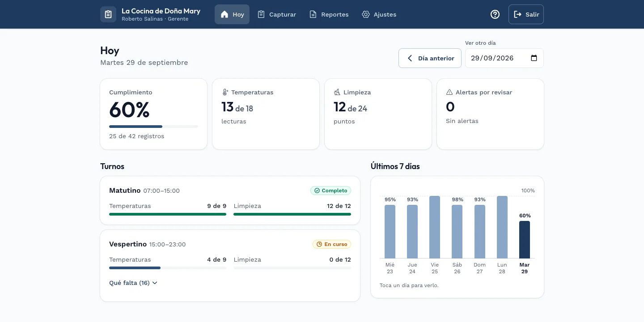
Task: Click Matutino Temperaturas progress bar
Action: pos(168,214)
